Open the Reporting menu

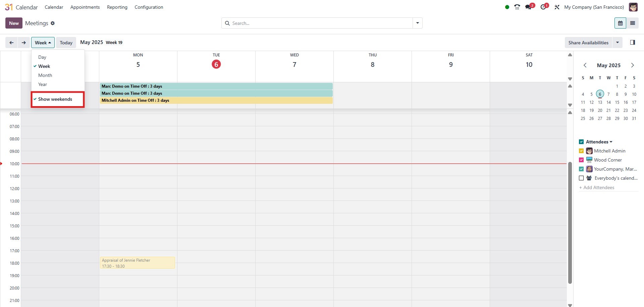coord(117,7)
